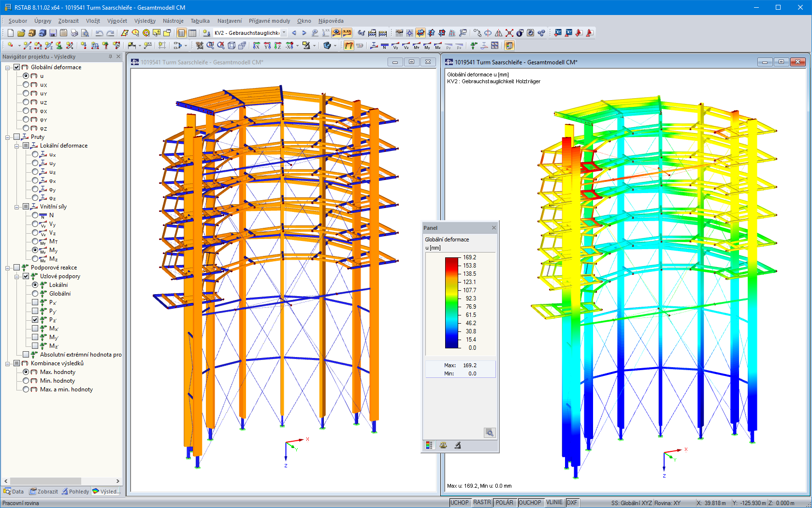Display the My bending moment diagram icon
812x508 pixels.
pyautogui.click(x=427, y=45)
